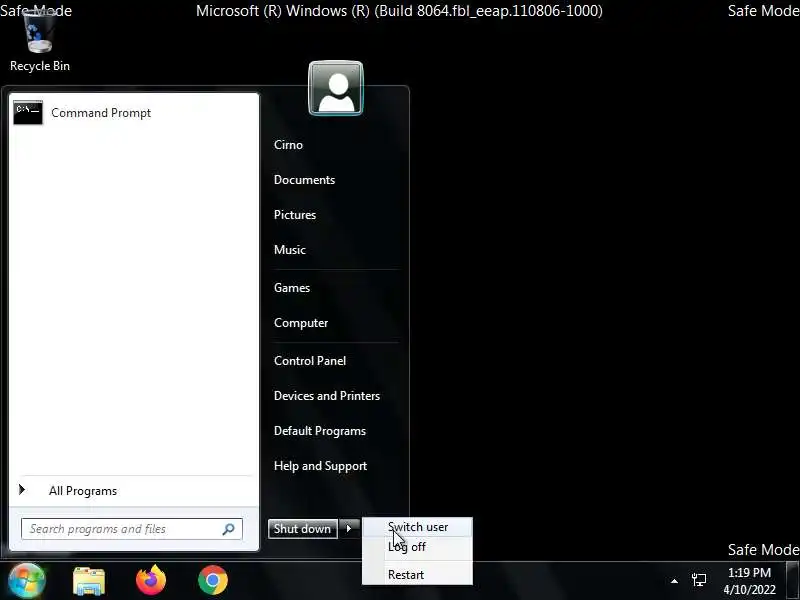The height and width of the screenshot is (600, 800).
Task: Open Music from the Start menu
Action: coord(289,250)
